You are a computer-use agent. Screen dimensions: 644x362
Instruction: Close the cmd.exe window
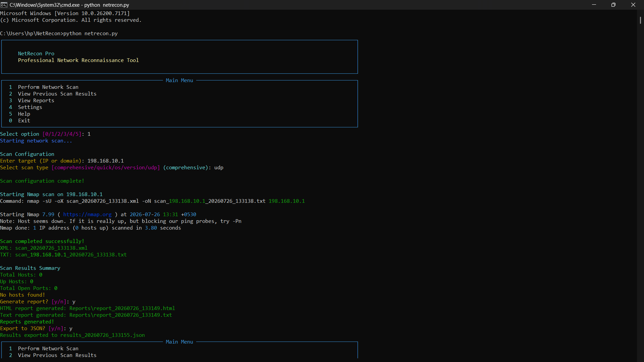pyautogui.click(x=633, y=5)
